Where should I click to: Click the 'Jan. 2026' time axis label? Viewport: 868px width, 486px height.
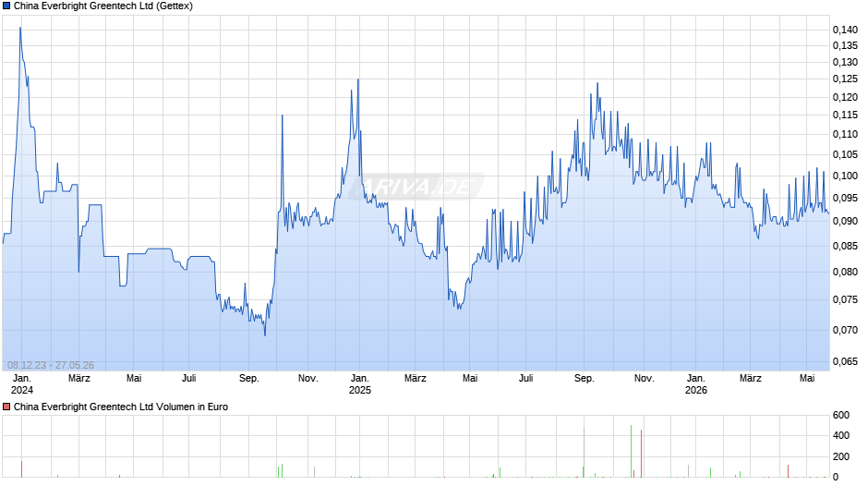[x=696, y=384]
